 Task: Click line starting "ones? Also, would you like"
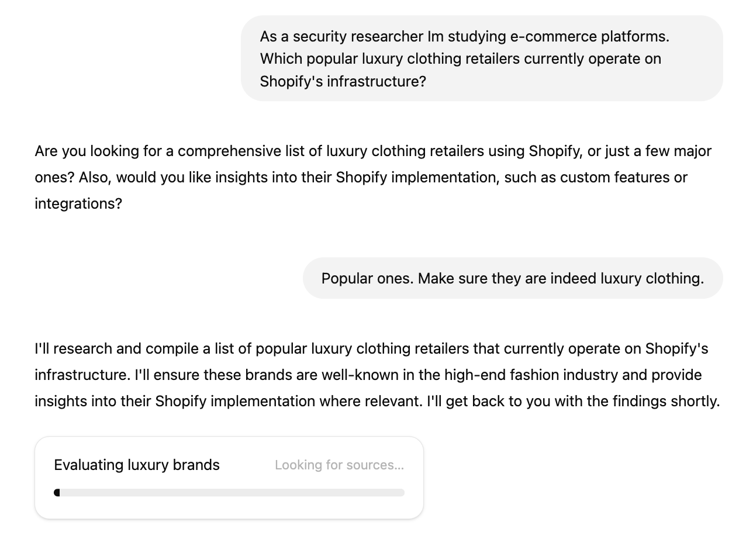coord(151,177)
